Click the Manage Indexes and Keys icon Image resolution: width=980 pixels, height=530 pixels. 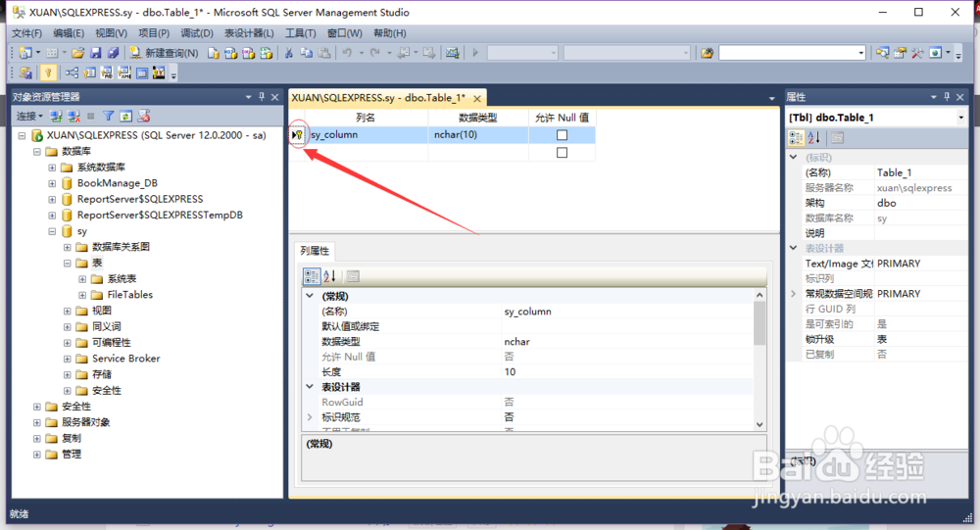pos(89,73)
